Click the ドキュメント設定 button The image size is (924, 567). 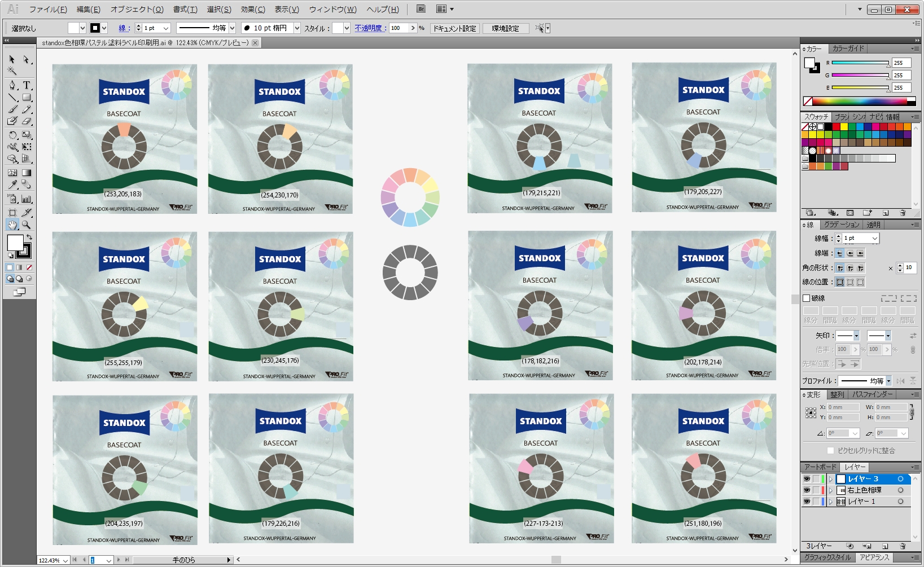click(x=454, y=28)
